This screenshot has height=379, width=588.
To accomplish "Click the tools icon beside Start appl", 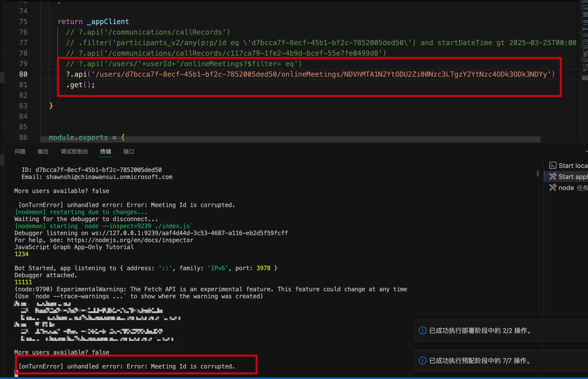I will pos(553,176).
